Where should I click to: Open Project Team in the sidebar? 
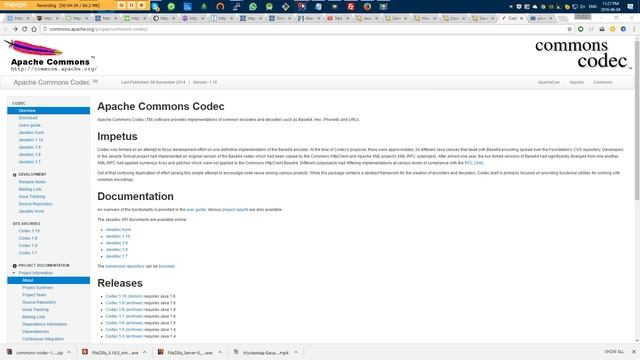(34, 295)
